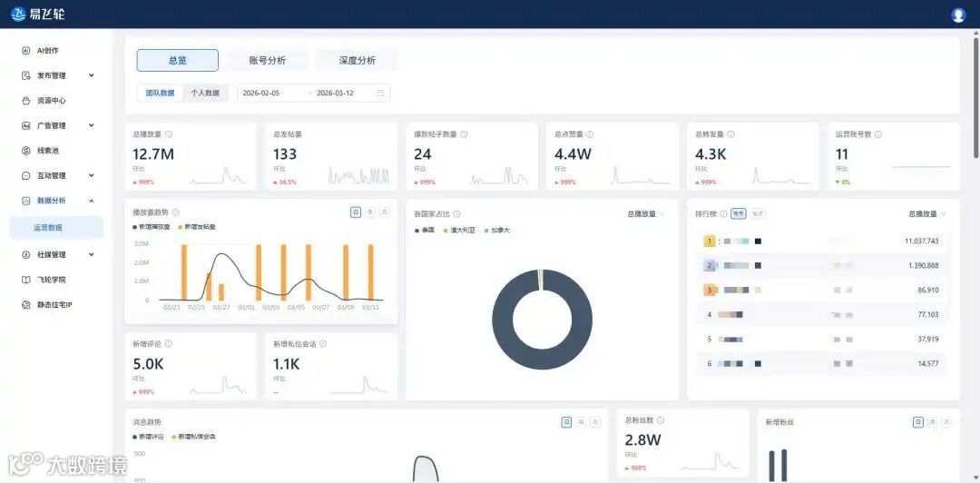Screen dimensions: 980x483
Task: Select 日 granularity in 播放量趋势
Action: pos(356,212)
